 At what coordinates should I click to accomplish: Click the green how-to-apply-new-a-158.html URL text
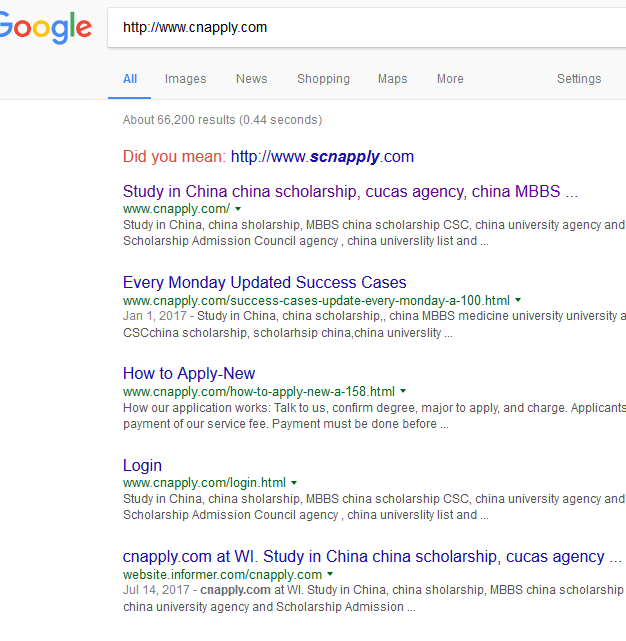click(259, 392)
